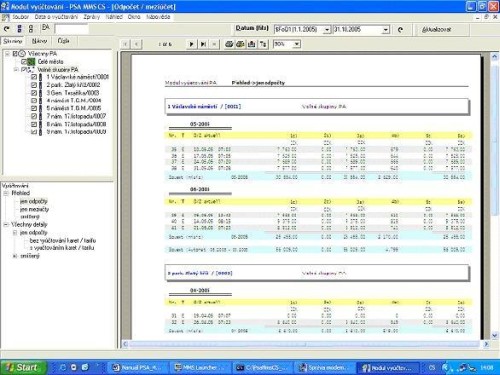500x375 pixels.
Task: Click the export report icon
Action: click(x=252, y=44)
